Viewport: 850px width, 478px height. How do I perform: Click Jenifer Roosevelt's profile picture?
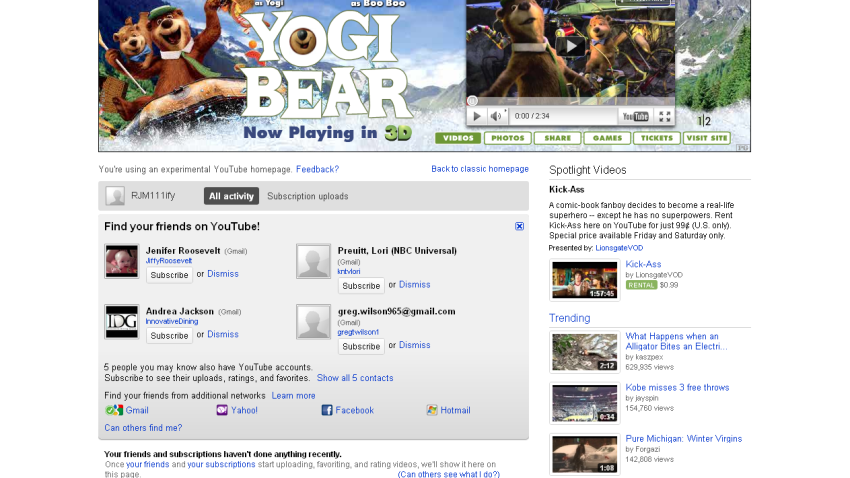click(121, 261)
